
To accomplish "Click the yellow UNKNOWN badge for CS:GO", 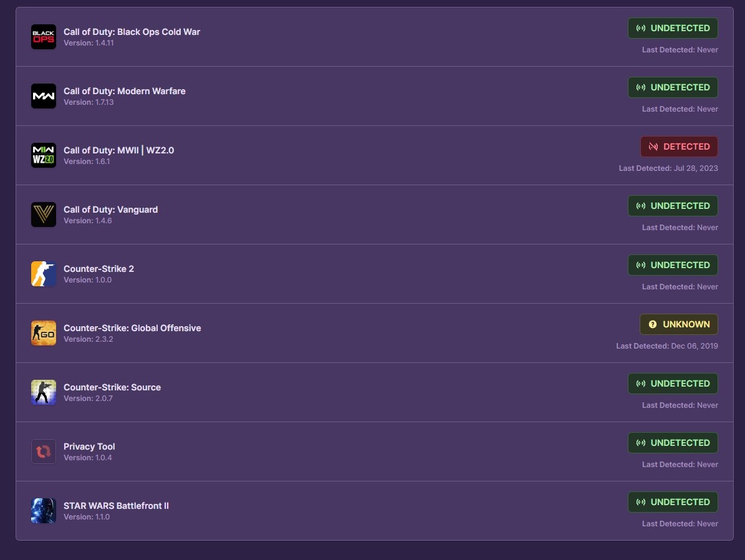I will [x=678, y=324].
